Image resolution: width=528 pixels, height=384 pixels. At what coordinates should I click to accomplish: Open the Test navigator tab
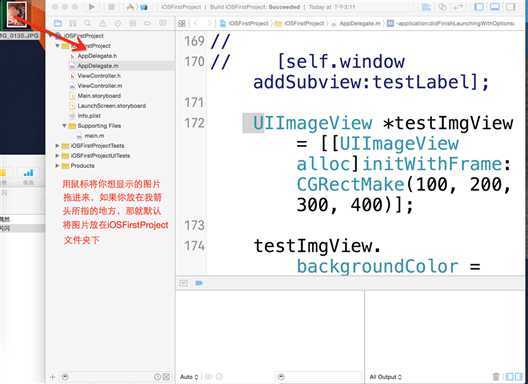click(x=118, y=23)
